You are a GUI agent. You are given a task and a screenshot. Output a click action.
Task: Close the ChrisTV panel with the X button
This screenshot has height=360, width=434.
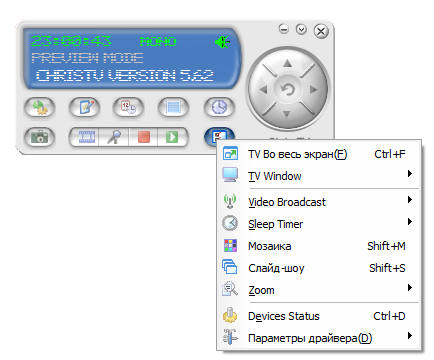[x=321, y=32]
